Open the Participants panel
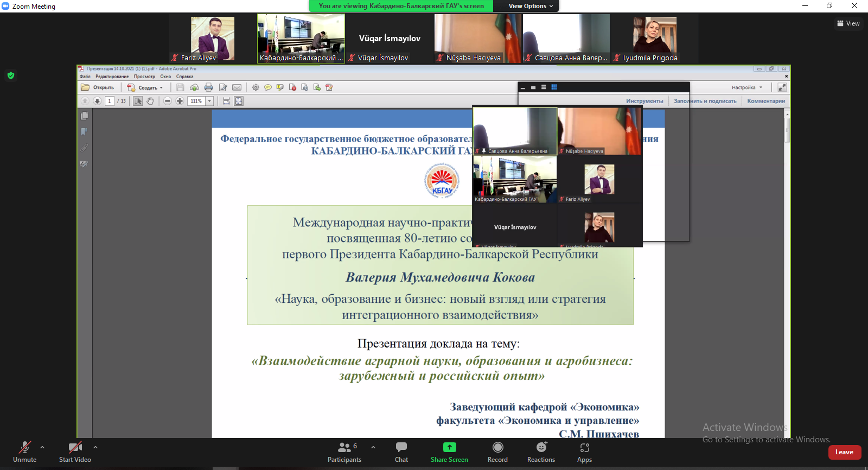Viewport: 868px width, 470px height. click(344, 452)
